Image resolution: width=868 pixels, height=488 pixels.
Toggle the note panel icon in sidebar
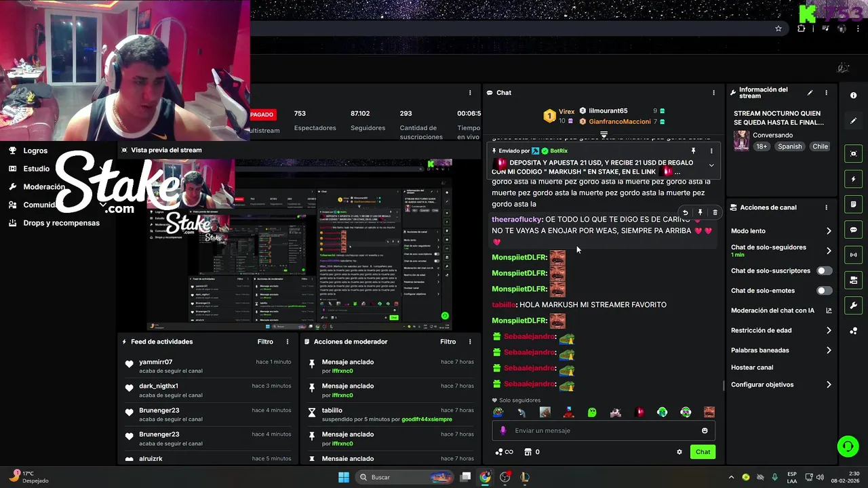853,204
